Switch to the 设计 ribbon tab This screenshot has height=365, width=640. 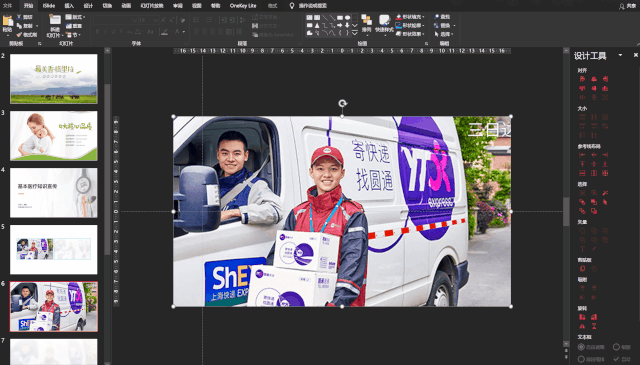tap(88, 6)
